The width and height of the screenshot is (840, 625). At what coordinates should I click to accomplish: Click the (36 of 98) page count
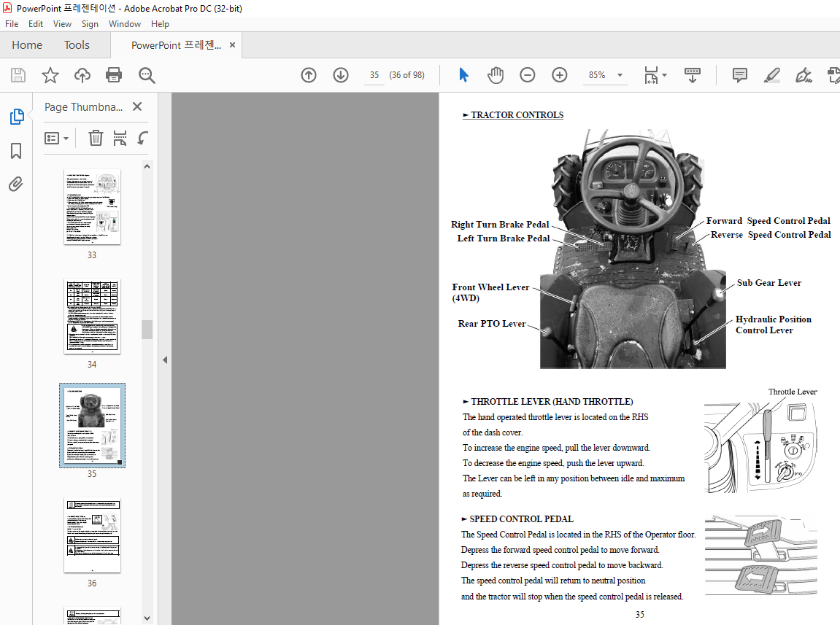coord(406,75)
